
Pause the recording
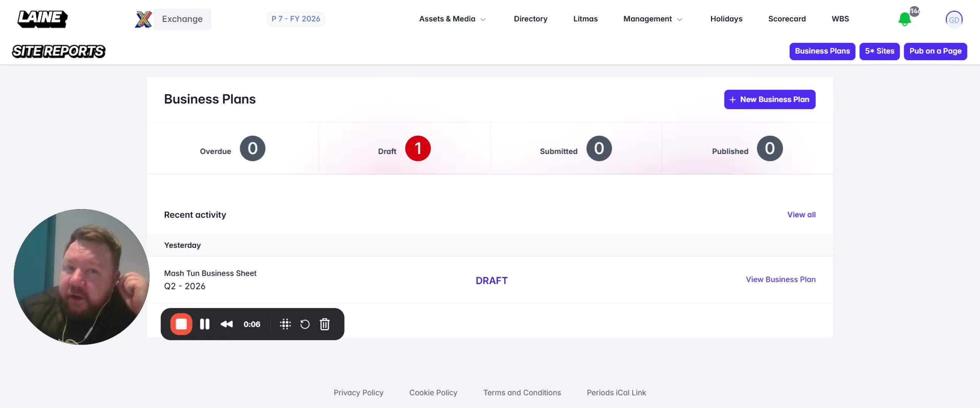[x=205, y=324]
